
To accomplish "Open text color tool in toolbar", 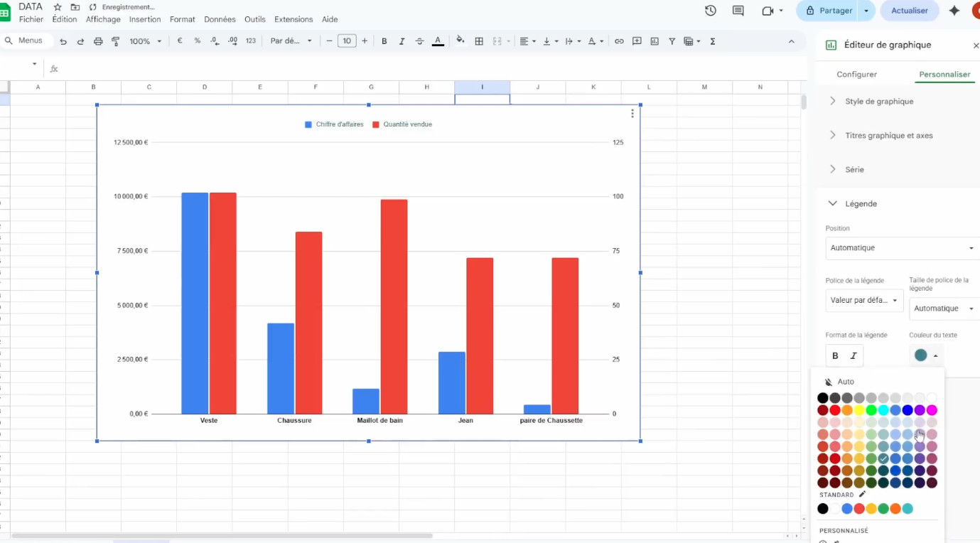I will pos(438,41).
